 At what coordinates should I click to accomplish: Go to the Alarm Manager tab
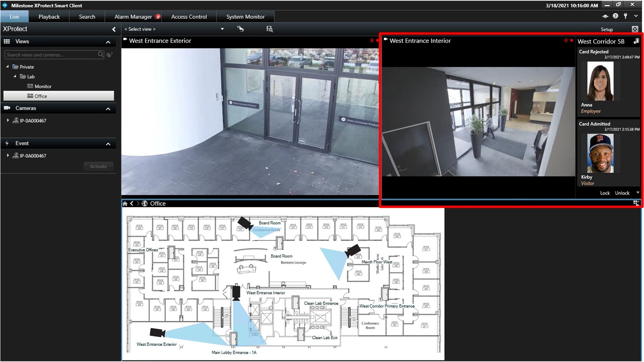pyautogui.click(x=133, y=17)
